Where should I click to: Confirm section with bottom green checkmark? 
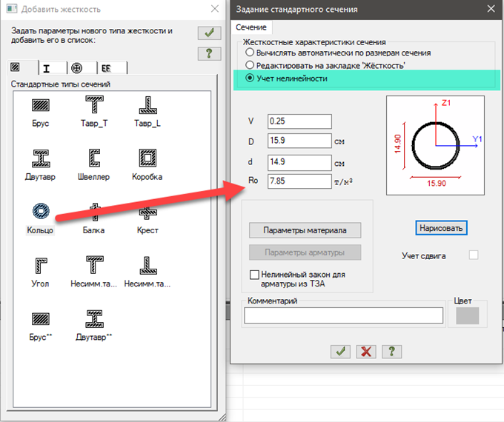click(x=340, y=352)
